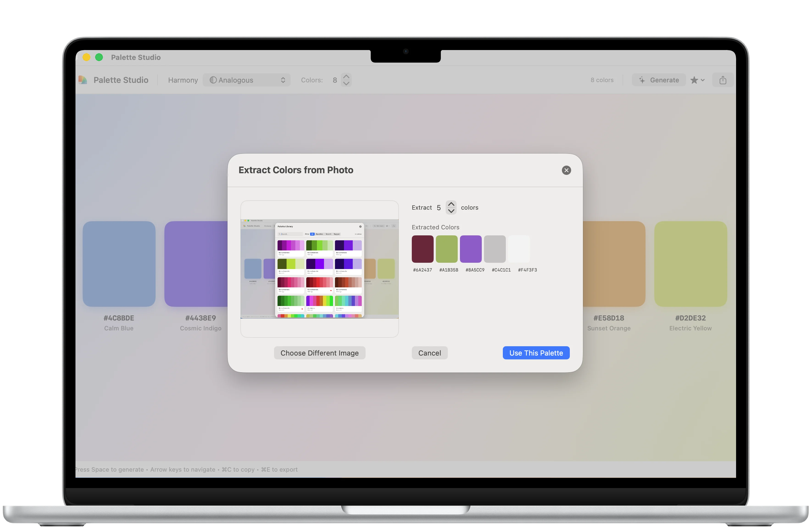Open the Analogous harmony dropdown
Screen dimensions: 812x528
pyautogui.click(x=246, y=80)
